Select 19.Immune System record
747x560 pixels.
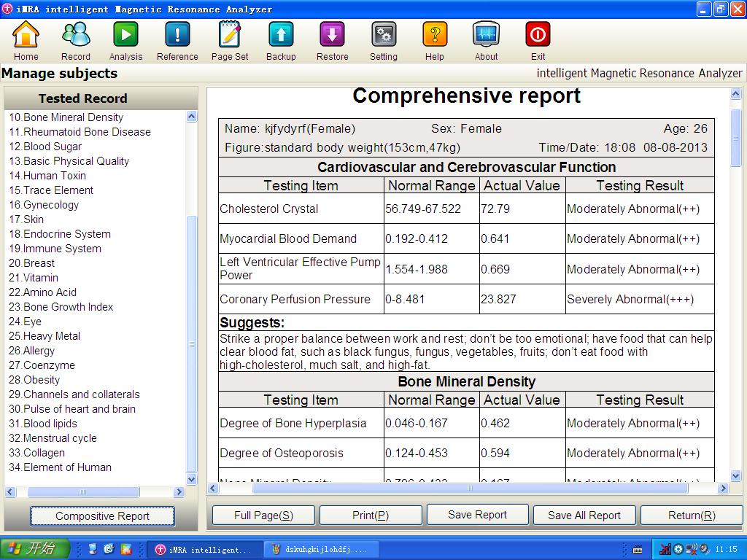point(55,249)
